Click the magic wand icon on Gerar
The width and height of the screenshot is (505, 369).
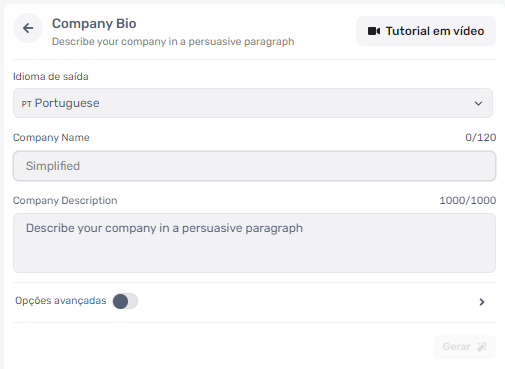[x=482, y=347]
